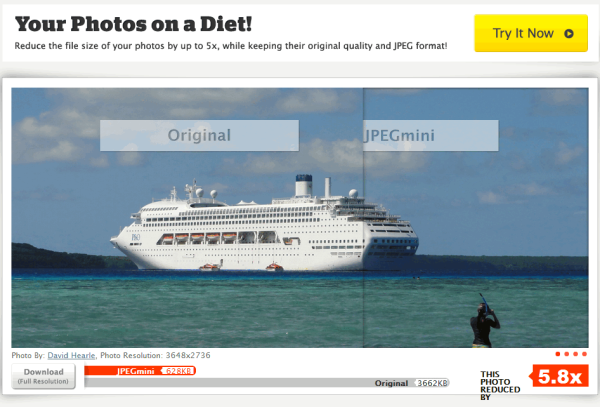Select the second red slideshow dot
The height and width of the screenshot is (407, 600).
pos(567,354)
